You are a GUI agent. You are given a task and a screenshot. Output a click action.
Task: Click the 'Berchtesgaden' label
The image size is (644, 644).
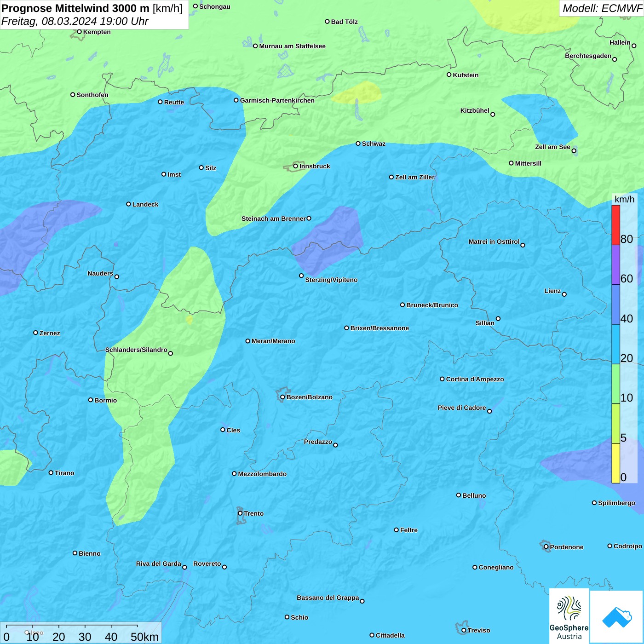pyautogui.click(x=588, y=56)
